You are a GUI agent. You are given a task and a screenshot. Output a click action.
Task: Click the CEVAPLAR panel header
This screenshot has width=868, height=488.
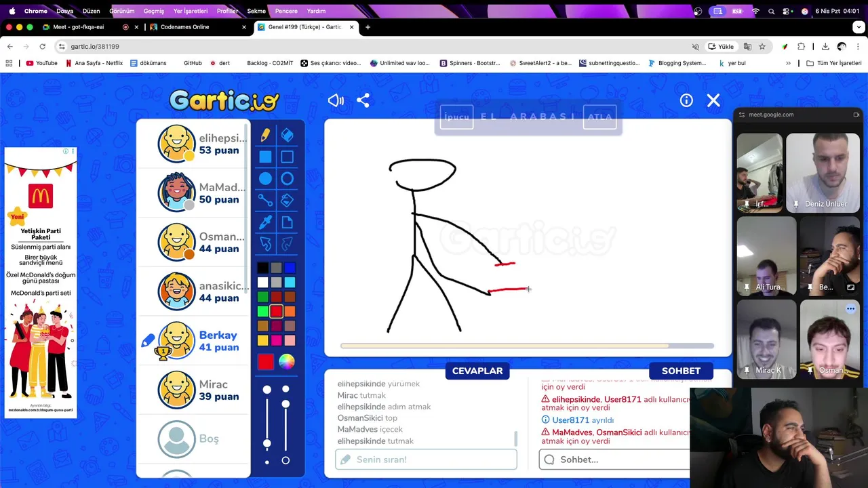(477, 371)
